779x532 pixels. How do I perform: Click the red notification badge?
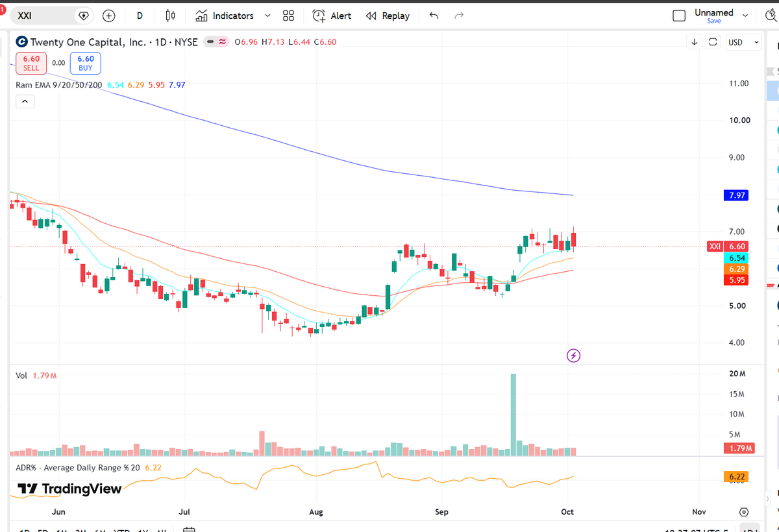coord(3,11)
